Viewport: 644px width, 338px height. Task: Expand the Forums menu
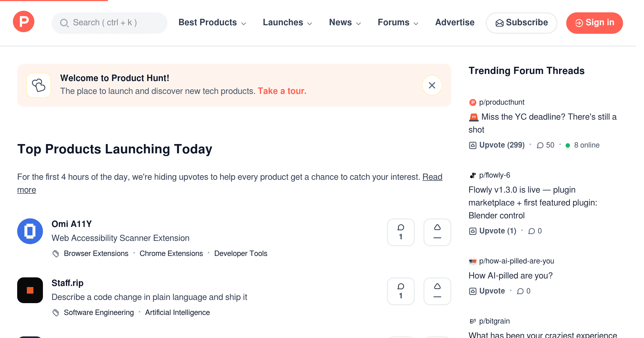(398, 23)
